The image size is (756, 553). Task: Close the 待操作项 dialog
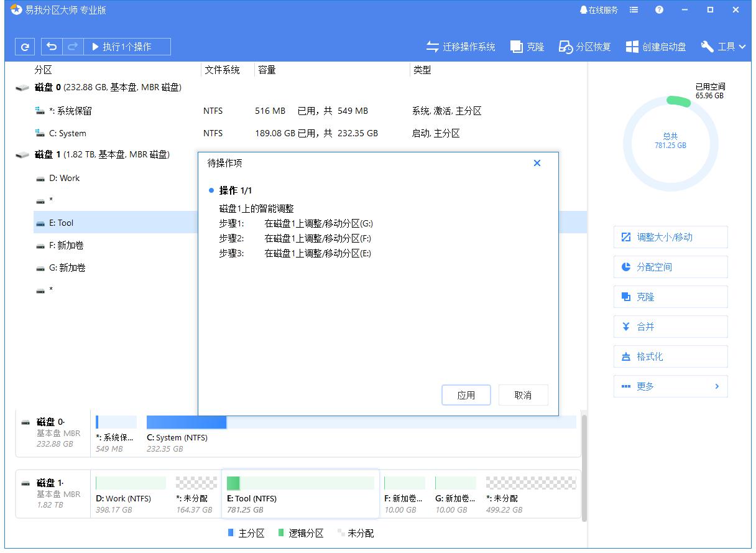pos(537,163)
